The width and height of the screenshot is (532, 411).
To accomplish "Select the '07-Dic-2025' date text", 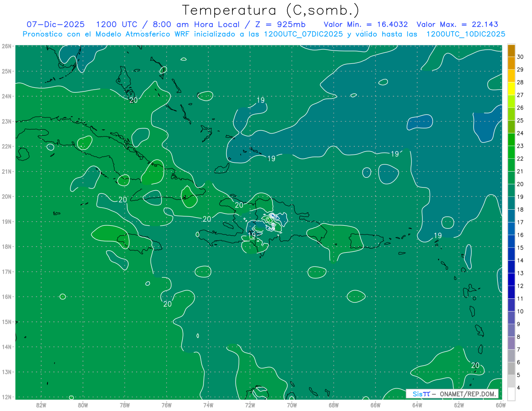I will 55,24.
